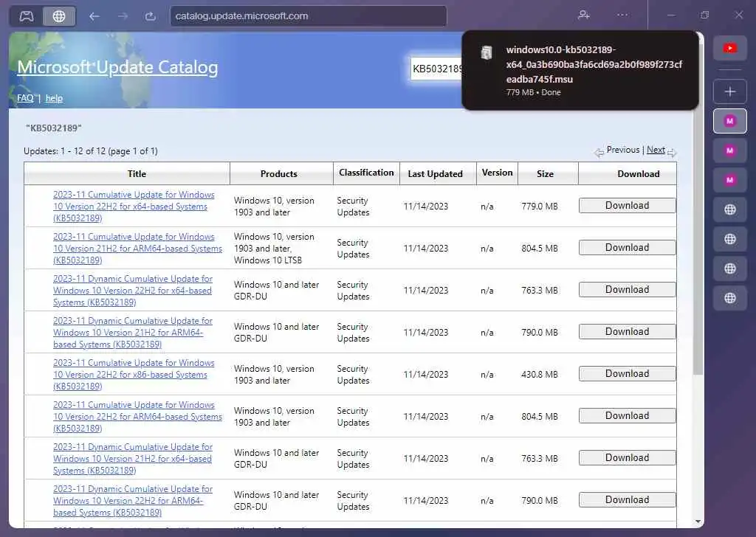Open Microsoft Update Catalog home link
Viewport: 756px width, 537px height.
(x=117, y=67)
